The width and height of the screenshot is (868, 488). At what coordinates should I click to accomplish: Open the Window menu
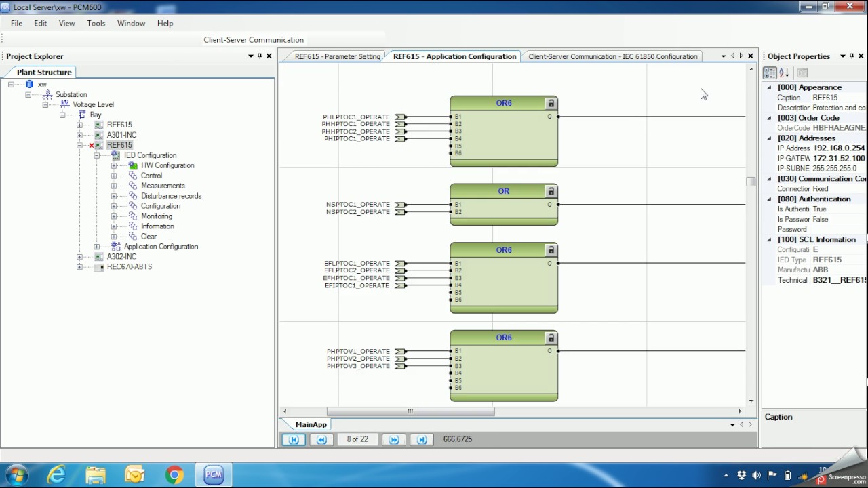(x=131, y=23)
